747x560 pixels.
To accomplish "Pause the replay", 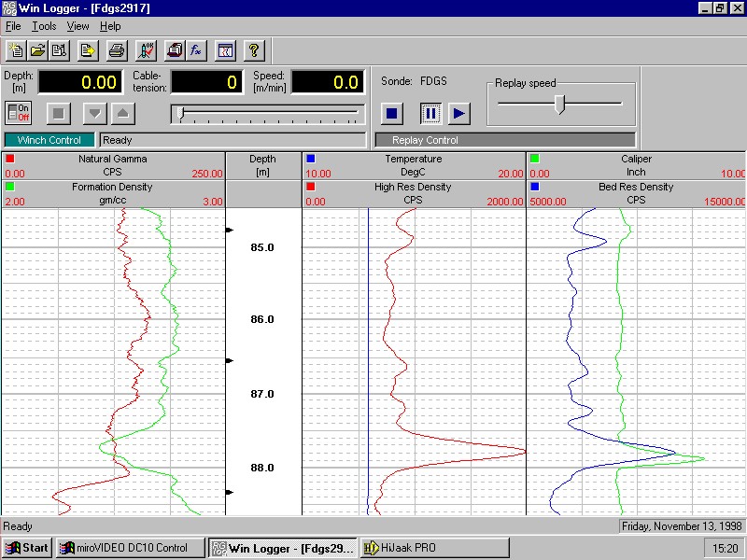I will (430, 114).
